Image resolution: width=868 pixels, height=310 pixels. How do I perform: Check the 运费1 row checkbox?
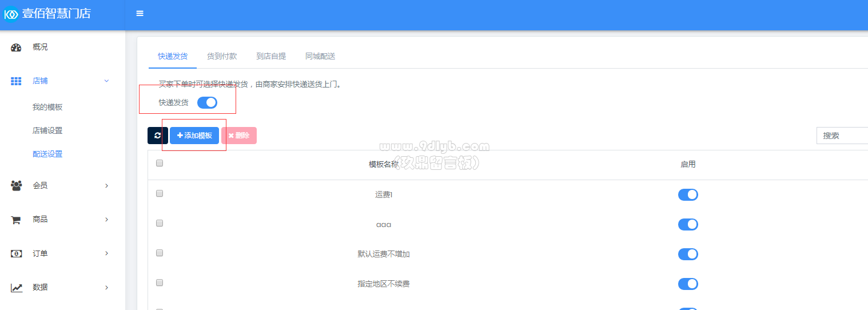tap(160, 193)
